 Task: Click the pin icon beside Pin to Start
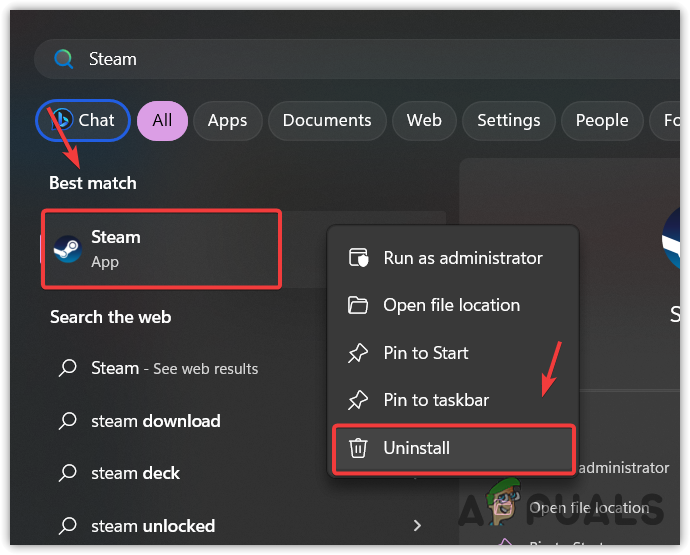point(358,353)
